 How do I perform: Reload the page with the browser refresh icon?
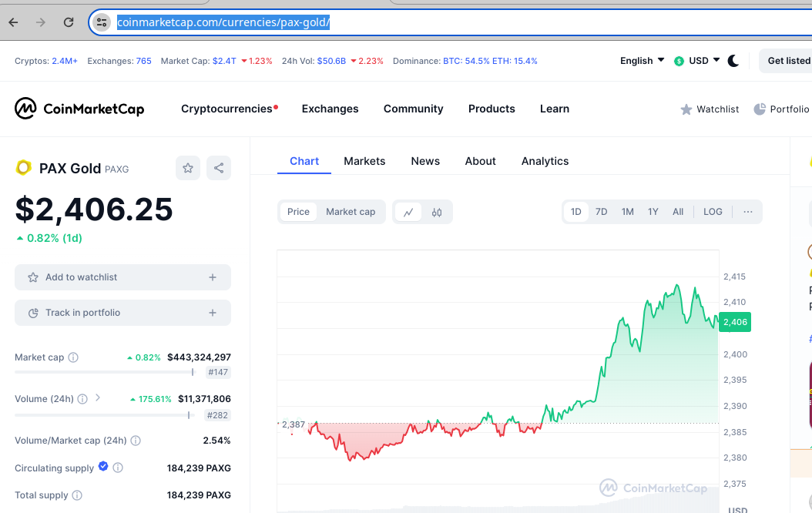pyautogui.click(x=69, y=22)
